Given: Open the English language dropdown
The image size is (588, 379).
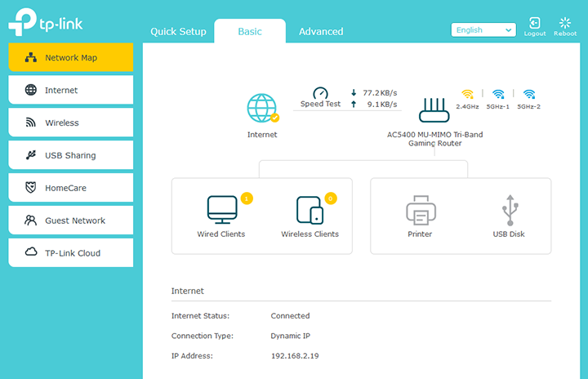Looking at the screenshot, I should pyautogui.click(x=483, y=30).
